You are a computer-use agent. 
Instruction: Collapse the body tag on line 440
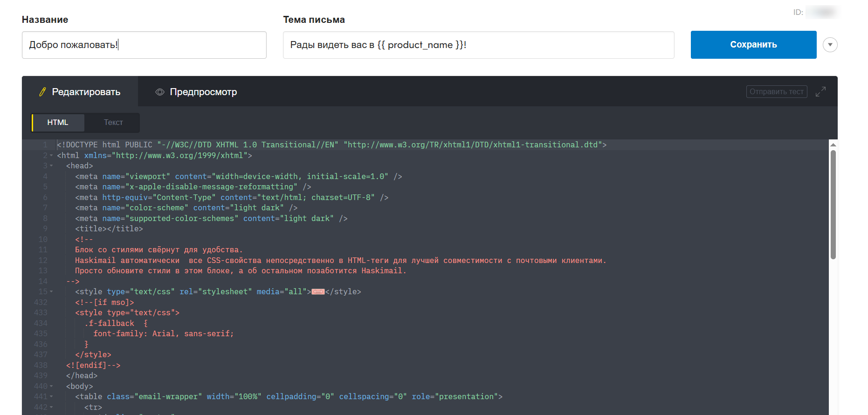pyautogui.click(x=51, y=387)
